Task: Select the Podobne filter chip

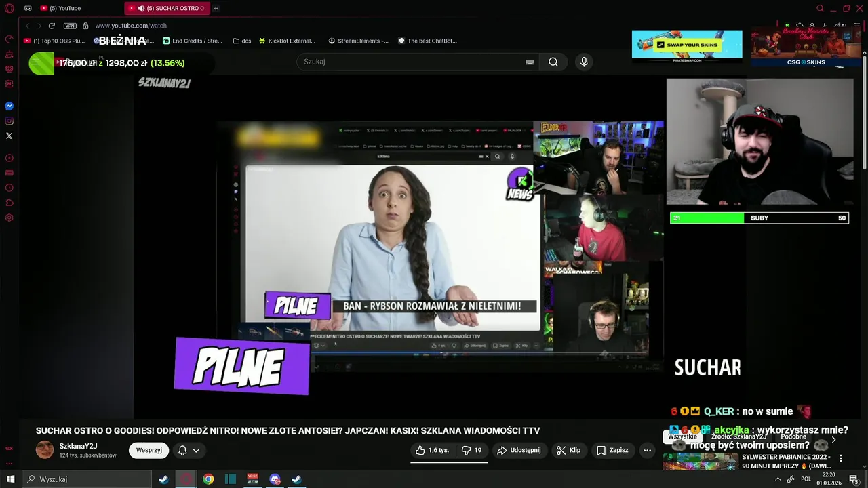Action: [793, 436]
